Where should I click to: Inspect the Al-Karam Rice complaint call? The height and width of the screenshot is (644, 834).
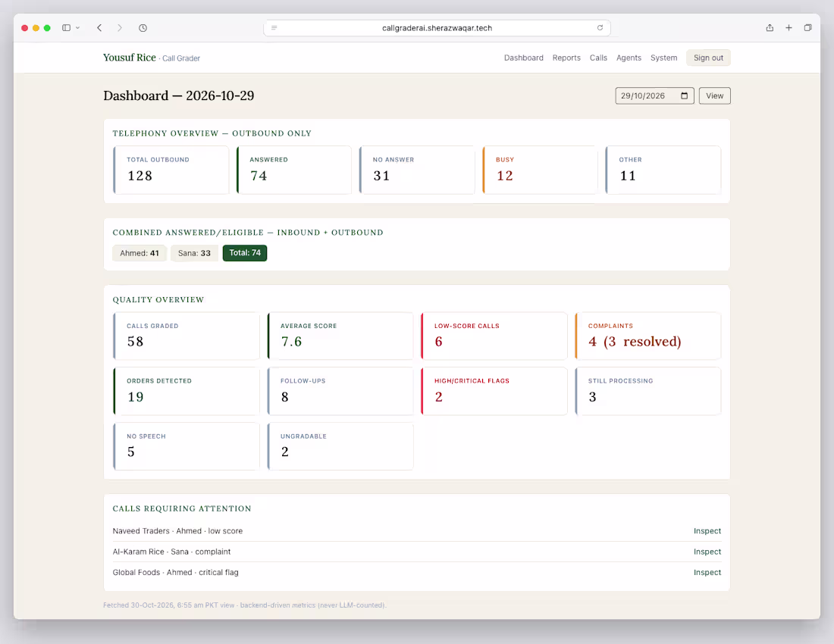[x=707, y=552]
